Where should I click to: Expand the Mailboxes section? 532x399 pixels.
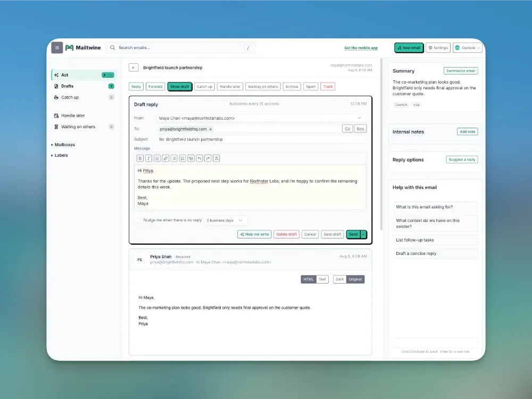(x=63, y=145)
